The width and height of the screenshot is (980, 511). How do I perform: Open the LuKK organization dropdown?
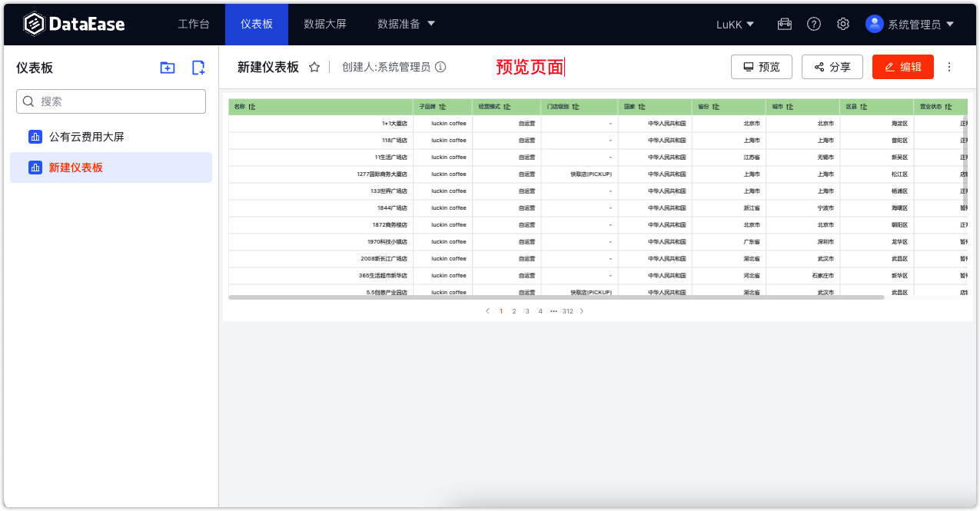coord(735,24)
